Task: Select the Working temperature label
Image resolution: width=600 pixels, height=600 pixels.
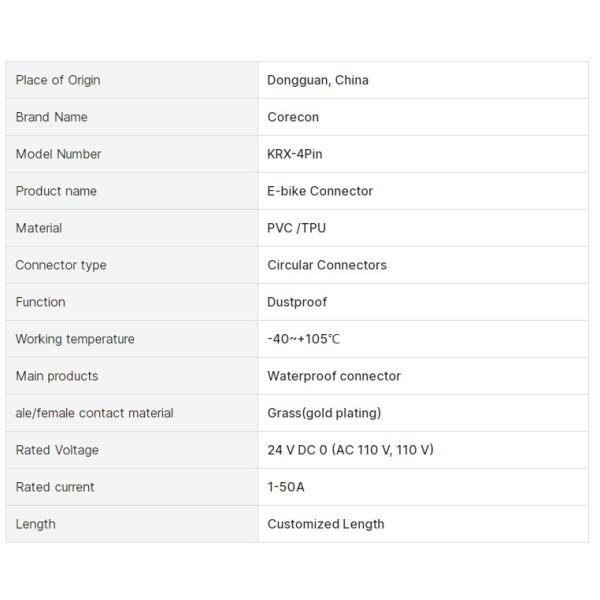Action: pyautogui.click(x=75, y=339)
